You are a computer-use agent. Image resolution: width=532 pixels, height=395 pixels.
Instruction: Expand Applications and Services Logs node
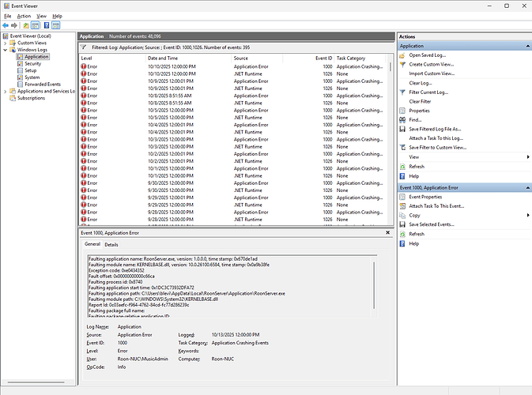4,92
